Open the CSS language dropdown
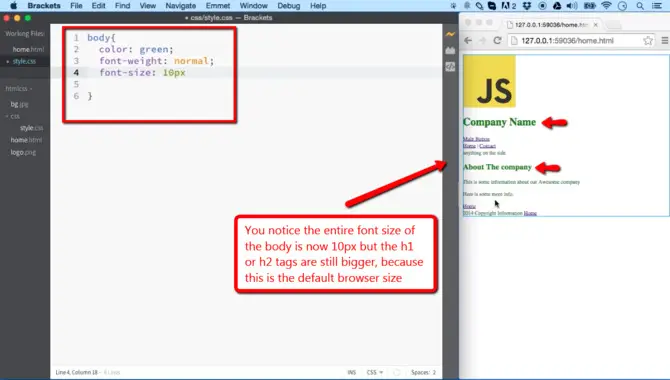The height and width of the screenshot is (380, 670). (375, 372)
